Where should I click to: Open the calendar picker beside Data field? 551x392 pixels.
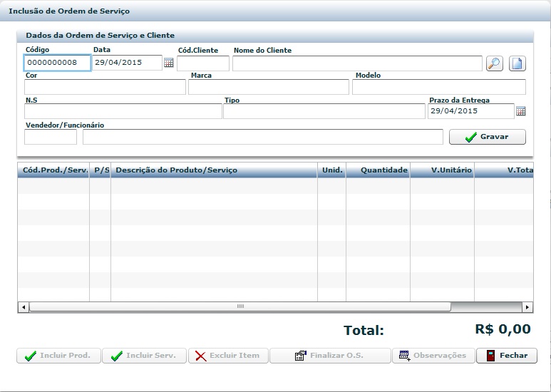[x=169, y=63]
